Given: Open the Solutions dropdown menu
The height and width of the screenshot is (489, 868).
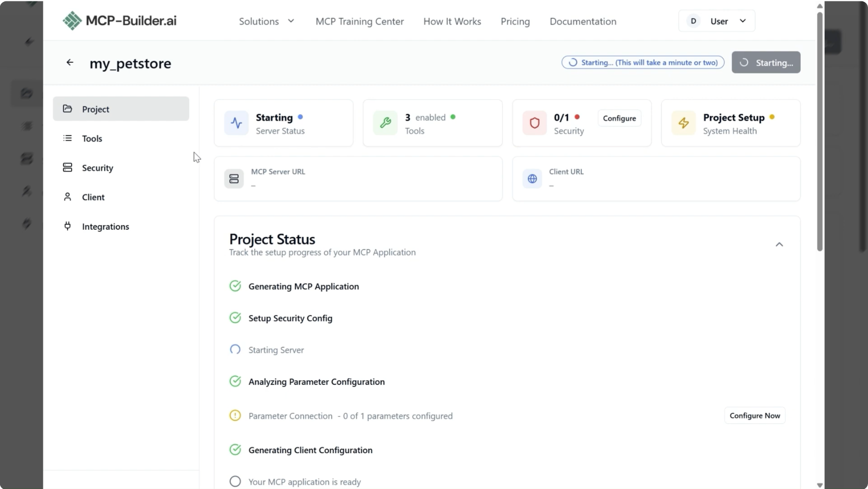Looking at the screenshot, I should point(266,21).
